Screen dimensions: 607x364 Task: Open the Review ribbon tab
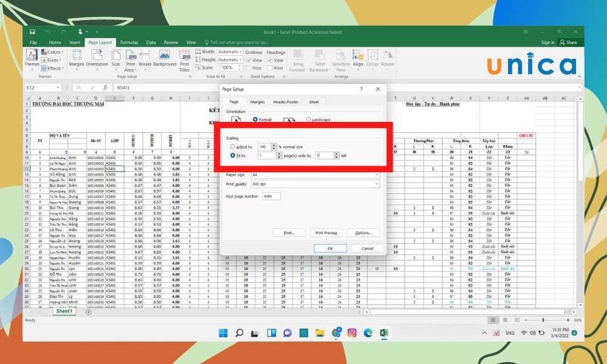(171, 42)
